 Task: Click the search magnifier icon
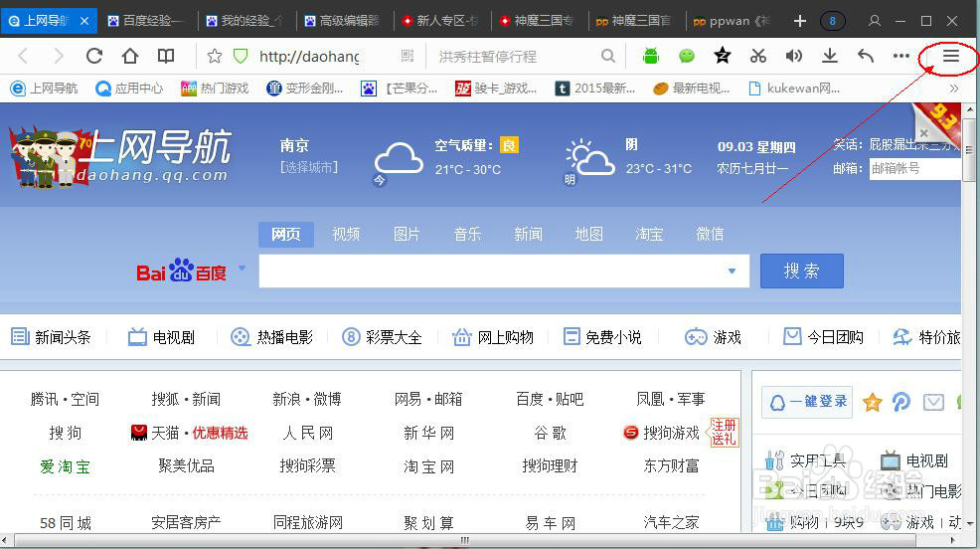(607, 57)
